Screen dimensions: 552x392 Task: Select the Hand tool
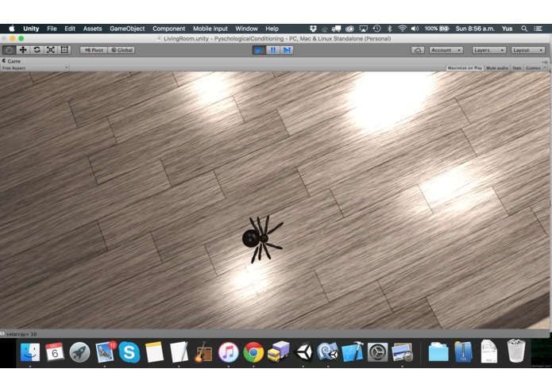9,50
